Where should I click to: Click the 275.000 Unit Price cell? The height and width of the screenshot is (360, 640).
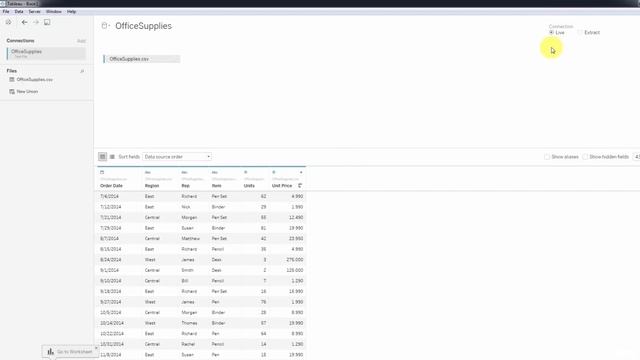294,260
